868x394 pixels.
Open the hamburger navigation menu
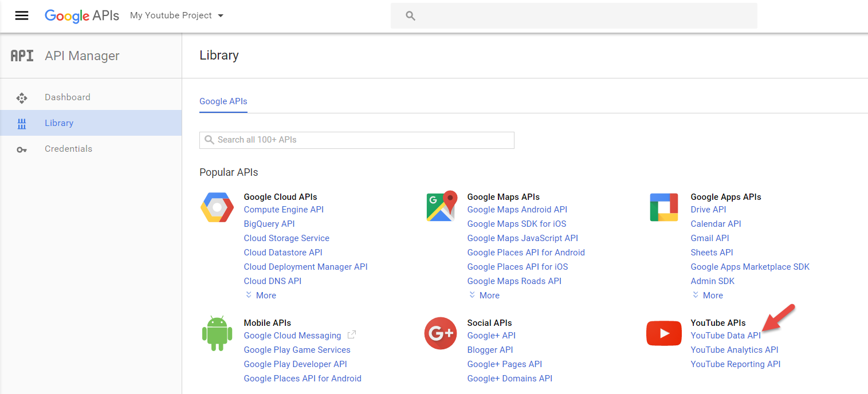[x=22, y=15]
